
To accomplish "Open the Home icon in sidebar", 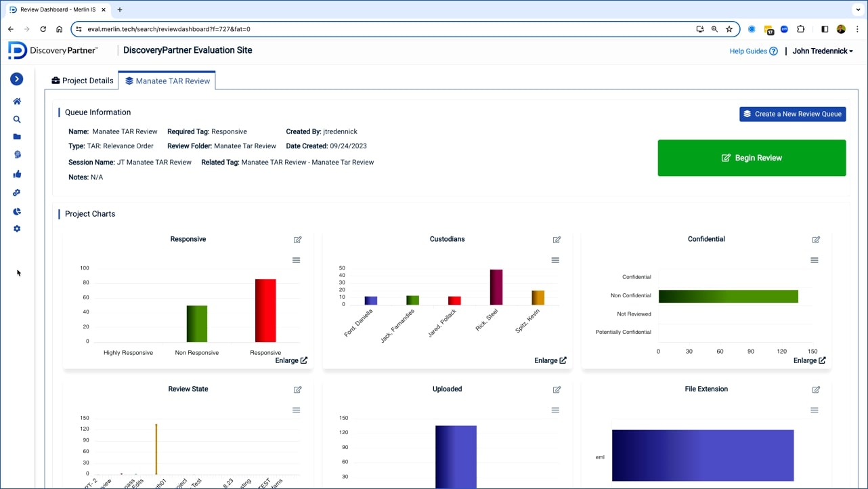I will tap(17, 102).
